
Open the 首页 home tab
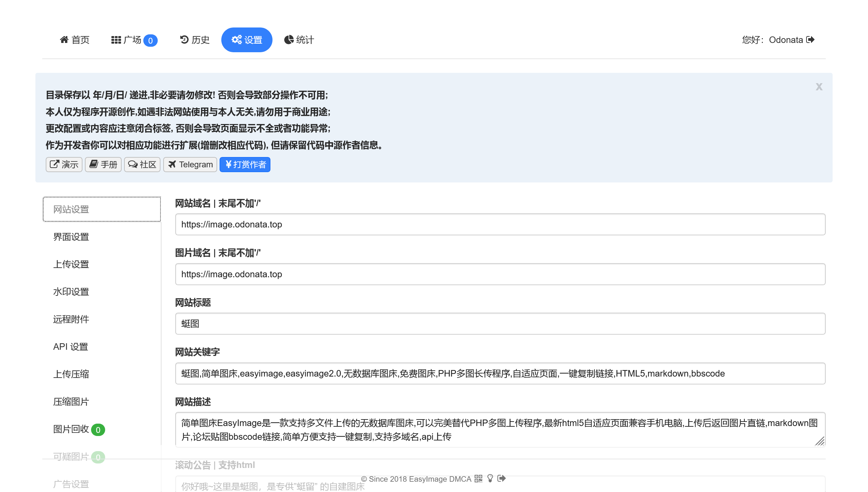tap(75, 40)
